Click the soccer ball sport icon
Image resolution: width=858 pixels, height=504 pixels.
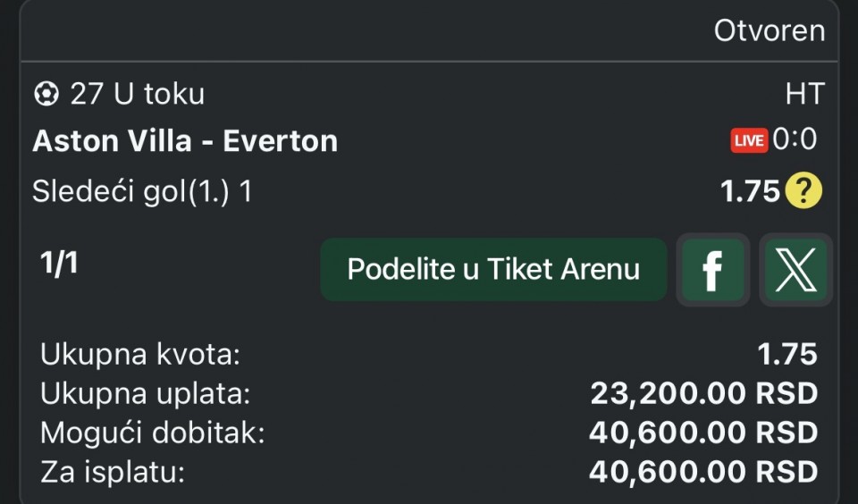[x=46, y=94]
